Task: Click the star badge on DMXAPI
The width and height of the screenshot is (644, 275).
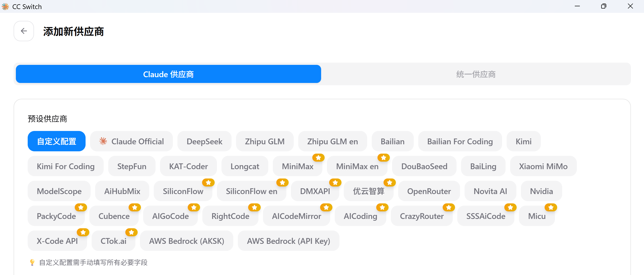Action: [335, 182]
